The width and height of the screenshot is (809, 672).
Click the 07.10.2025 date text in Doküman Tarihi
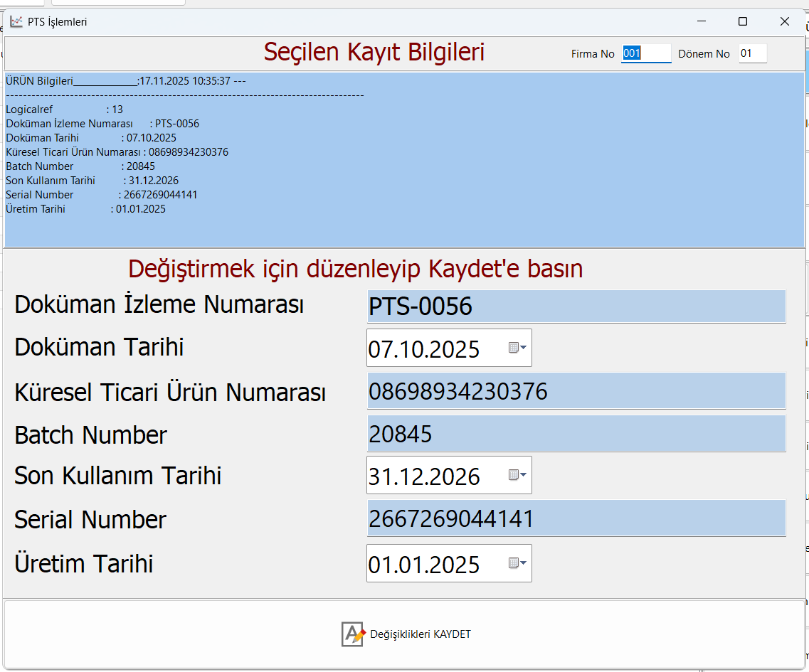click(423, 349)
